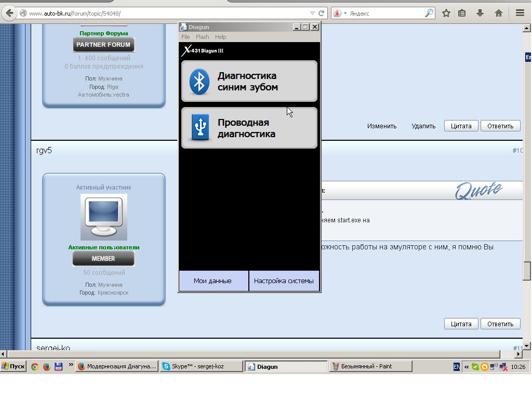
Task: Open the Yandex search engine selector
Action: (x=340, y=13)
